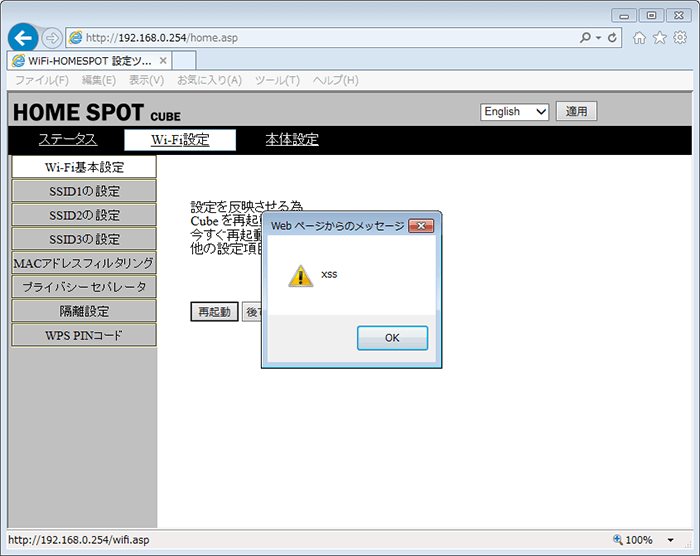700x556 pixels.
Task: Open SSID1の設定 sidebar item
Action: point(84,191)
